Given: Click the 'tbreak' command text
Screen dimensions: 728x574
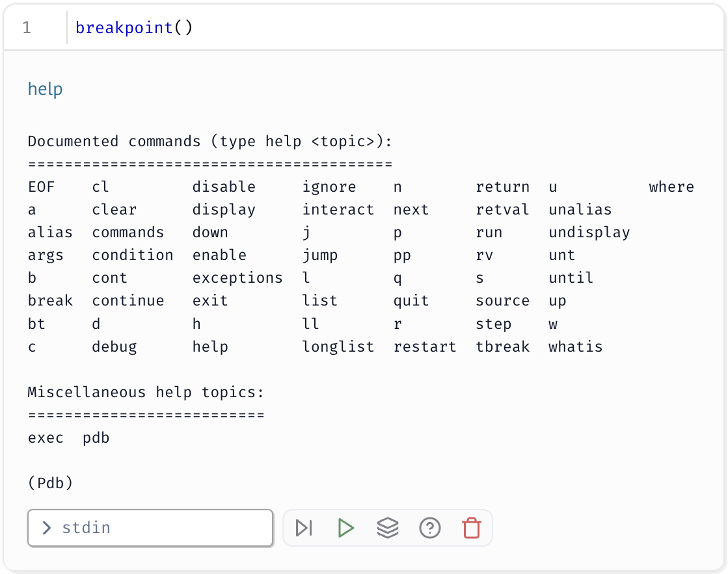Looking at the screenshot, I should [x=502, y=346].
